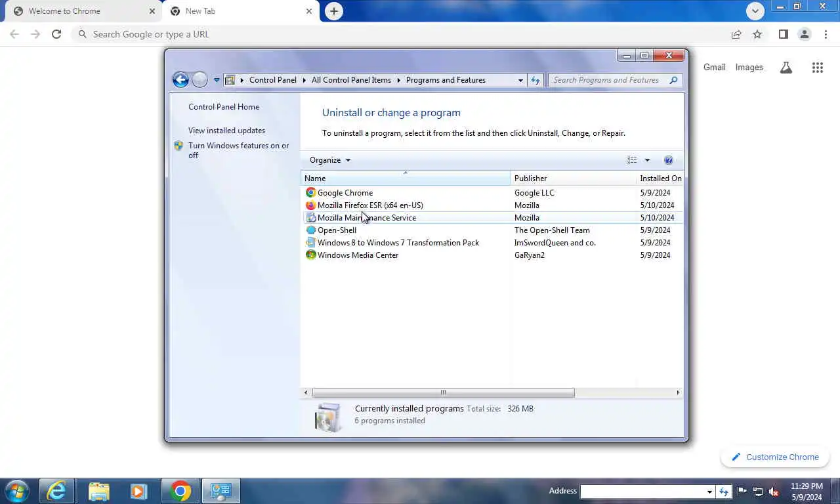Expand the arrow after Control Panel breadcrumb
The width and height of the screenshot is (840, 504).
click(x=304, y=80)
